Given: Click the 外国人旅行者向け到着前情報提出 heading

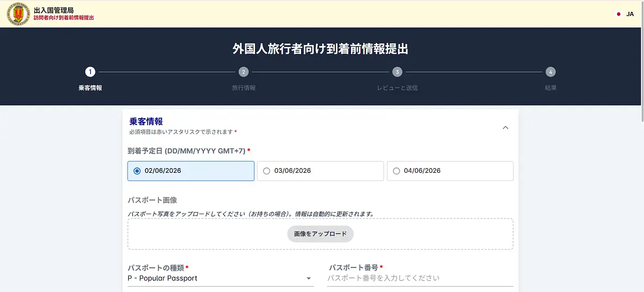Looking at the screenshot, I should tap(320, 49).
